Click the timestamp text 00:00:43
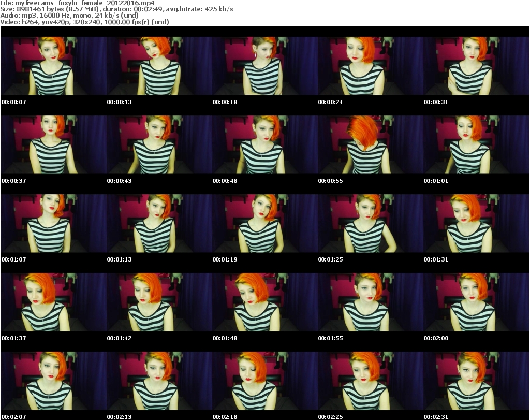This screenshot has height=420, width=530. (x=120, y=181)
